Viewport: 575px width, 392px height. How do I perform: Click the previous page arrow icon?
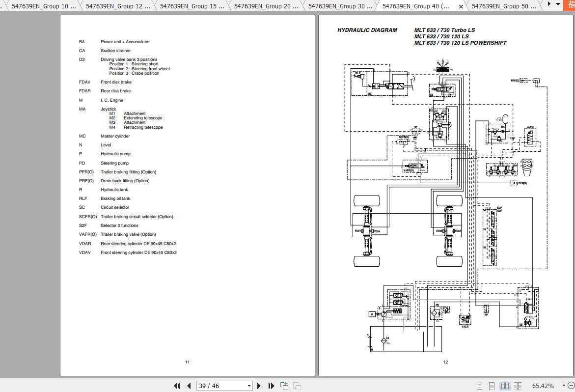(x=189, y=386)
